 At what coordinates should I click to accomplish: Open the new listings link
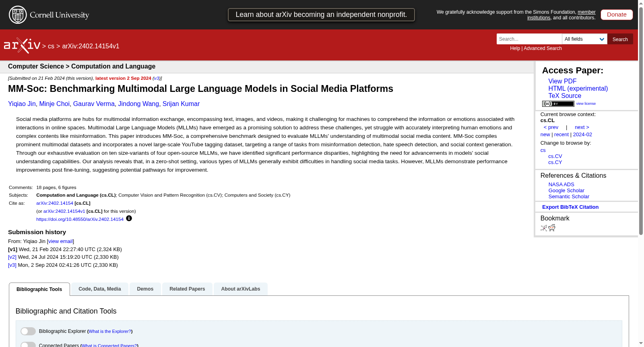pyautogui.click(x=545, y=135)
